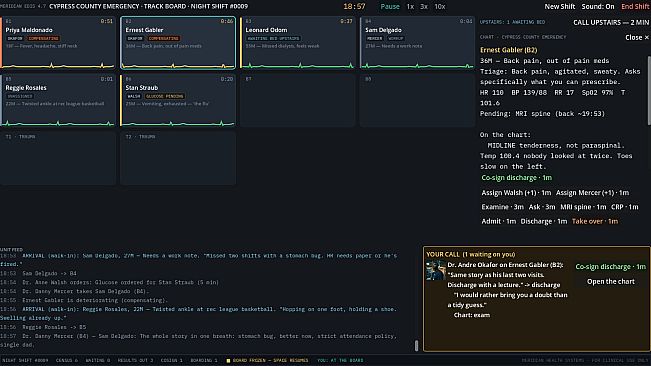Image resolution: width=651 pixels, height=366 pixels.
Task: Co-sign discharge in the chart panel
Action: [516, 178]
